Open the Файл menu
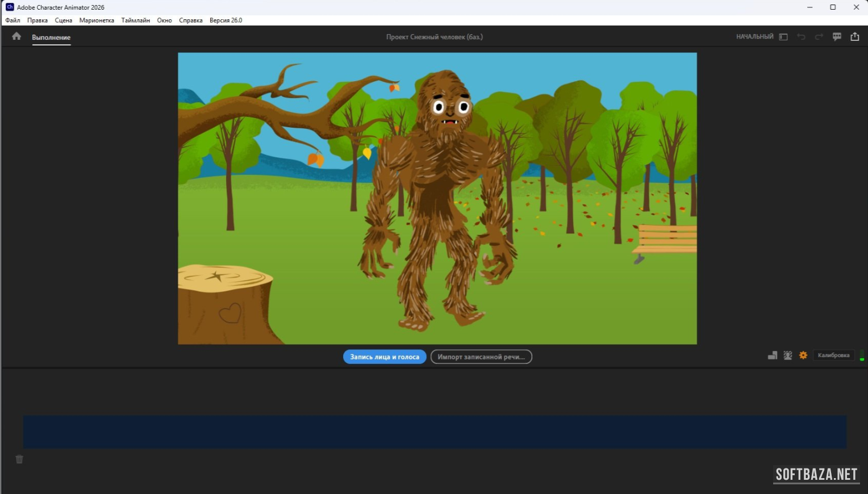Image resolution: width=868 pixels, height=494 pixels. click(x=12, y=20)
